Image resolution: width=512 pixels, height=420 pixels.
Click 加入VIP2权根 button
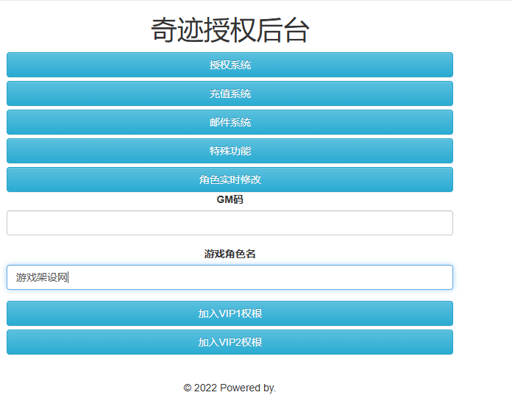(x=230, y=342)
